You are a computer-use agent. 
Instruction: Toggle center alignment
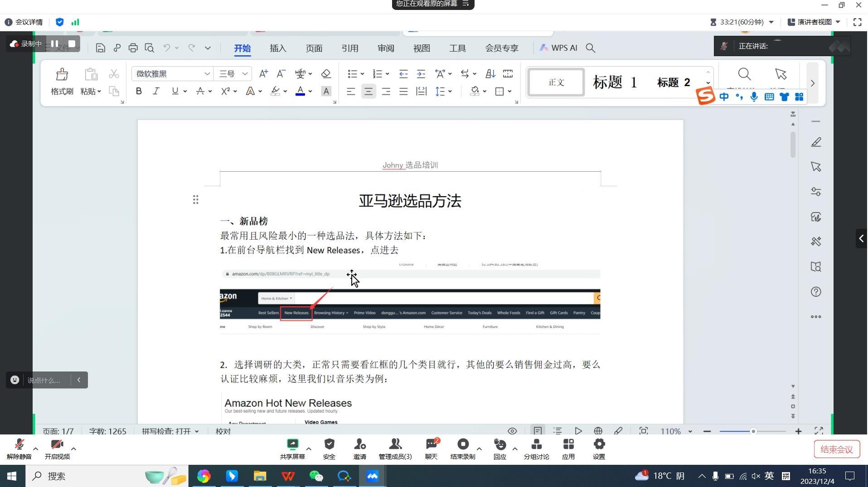click(x=369, y=92)
